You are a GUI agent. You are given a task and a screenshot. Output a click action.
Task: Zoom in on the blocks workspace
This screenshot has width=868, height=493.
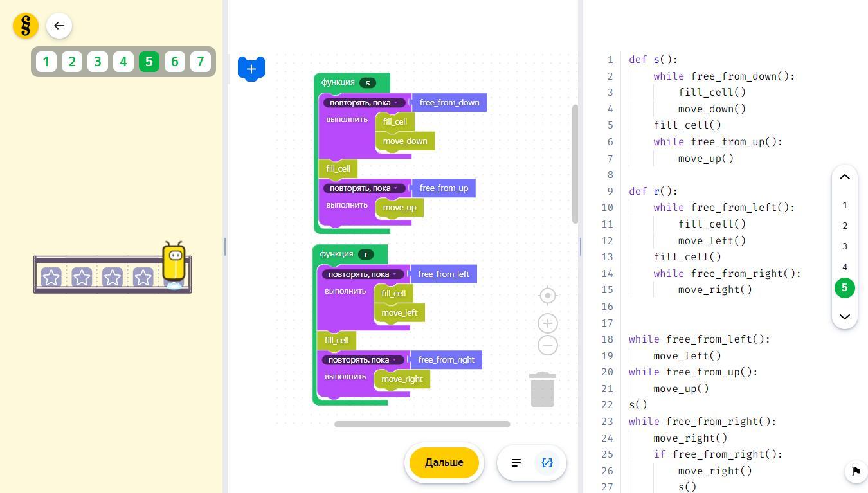(548, 323)
